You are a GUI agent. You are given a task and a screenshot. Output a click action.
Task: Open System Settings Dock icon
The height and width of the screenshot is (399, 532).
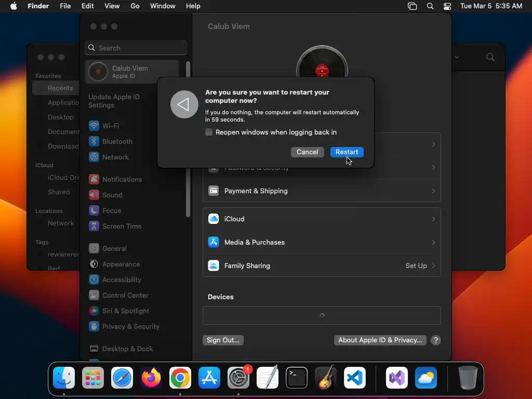coord(238,378)
